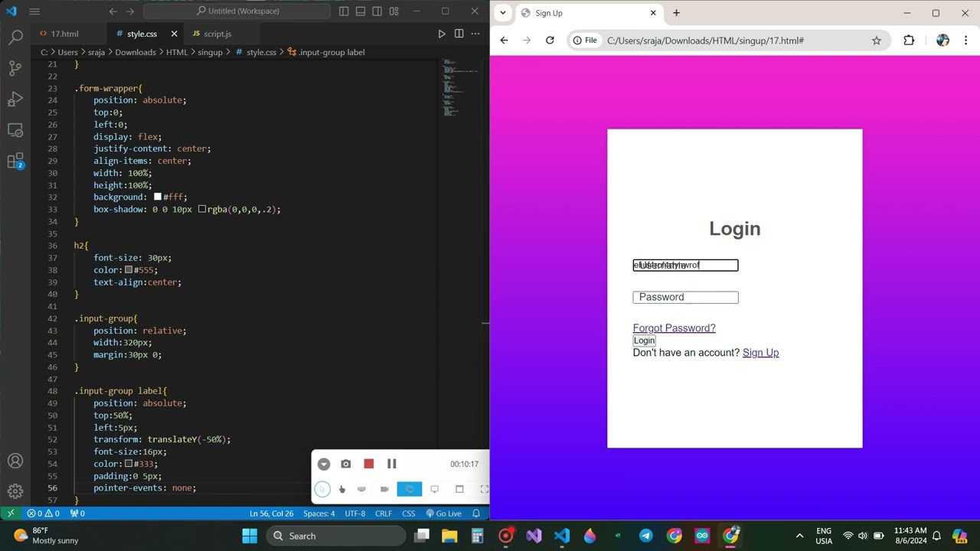The height and width of the screenshot is (551, 980).
Task: Run the file with the play icon
Action: click(x=442, y=34)
